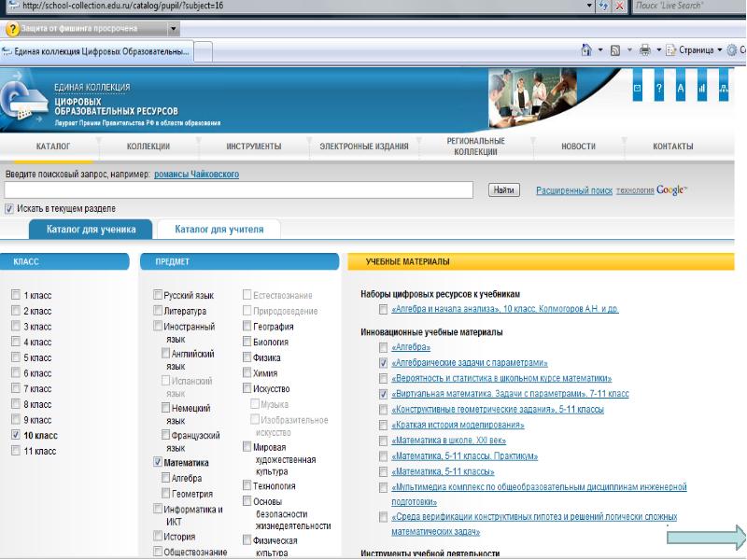This screenshot has height=560, width=747.
Task: Expand the Страница menu dropdown
Action: [718, 49]
